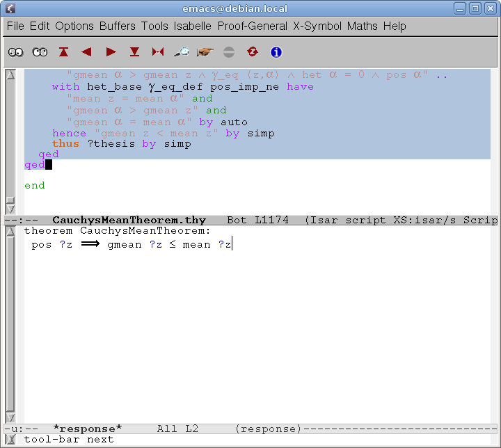Click the grey Interrupt prover icon
The image size is (501, 448).
click(x=229, y=52)
